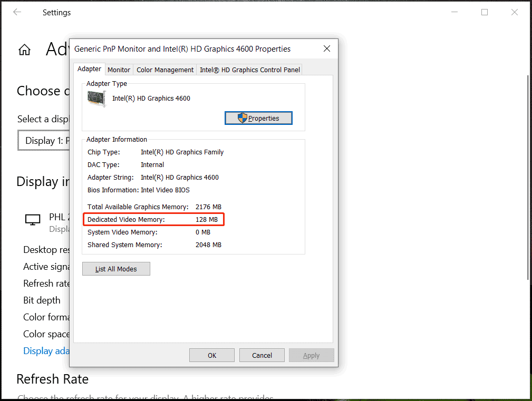Click the graphics adapter card icon

click(96, 99)
